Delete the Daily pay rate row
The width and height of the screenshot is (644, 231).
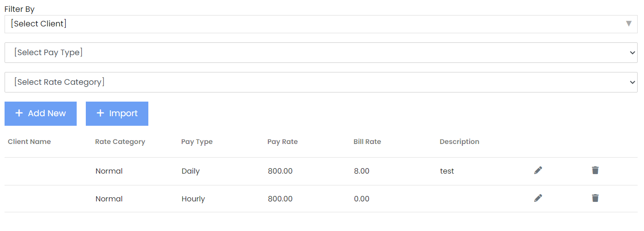(595, 170)
